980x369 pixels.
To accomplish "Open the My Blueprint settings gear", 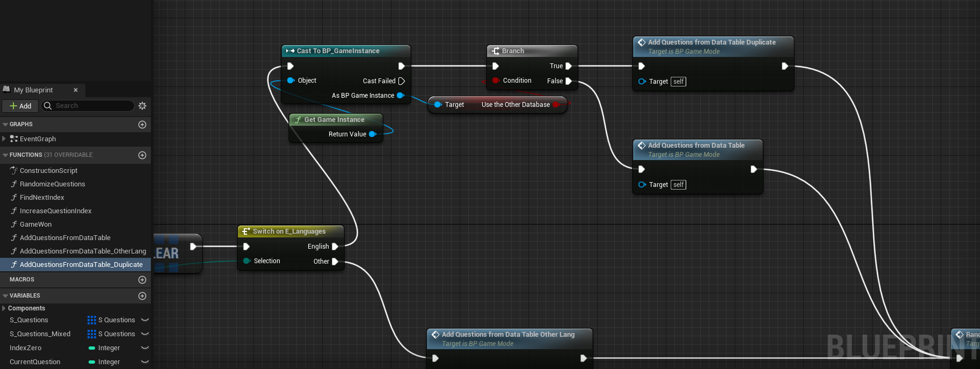I will coord(142,106).
